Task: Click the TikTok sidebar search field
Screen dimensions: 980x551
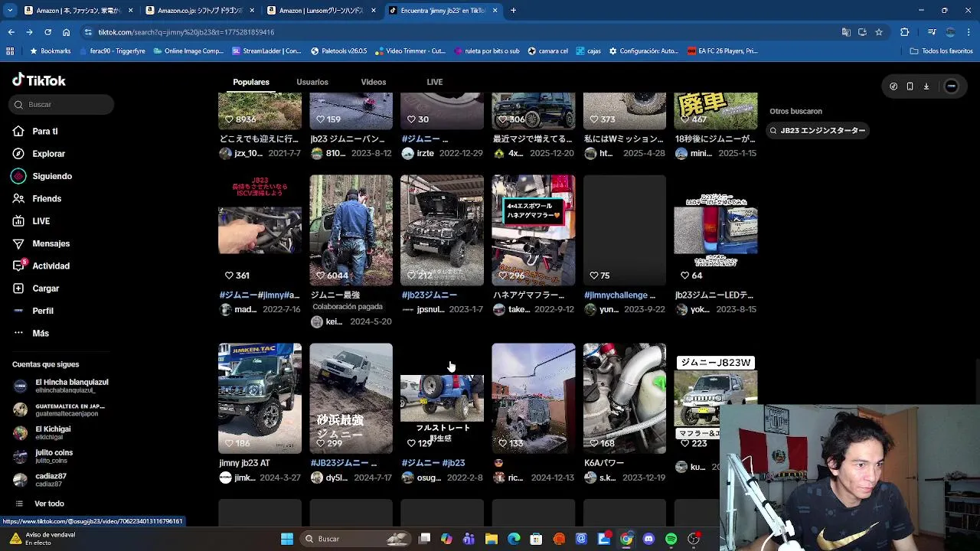Action: (61, 104)
